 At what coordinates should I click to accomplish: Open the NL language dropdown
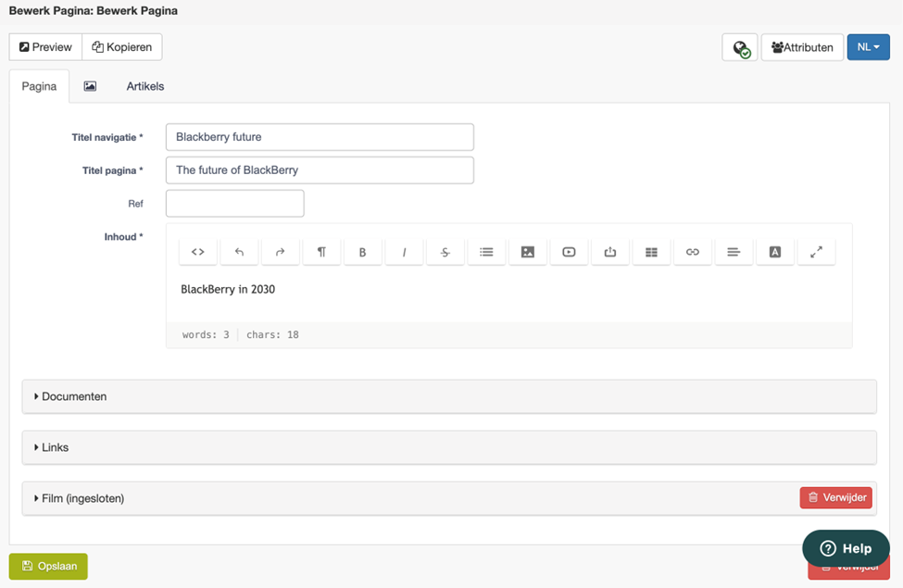(869, 47)
